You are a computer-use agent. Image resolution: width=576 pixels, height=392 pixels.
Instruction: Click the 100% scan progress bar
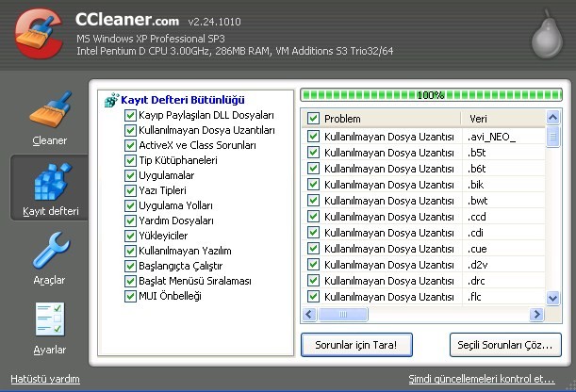tap(431, 95)
